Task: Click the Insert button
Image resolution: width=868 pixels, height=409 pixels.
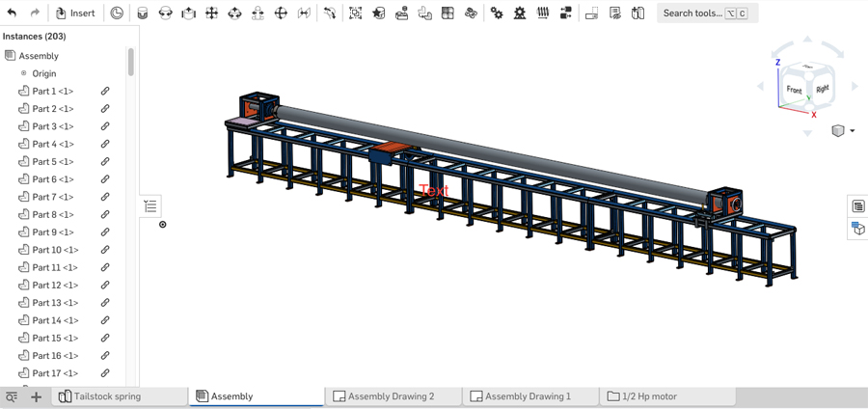Action: [x=74, y=14]
